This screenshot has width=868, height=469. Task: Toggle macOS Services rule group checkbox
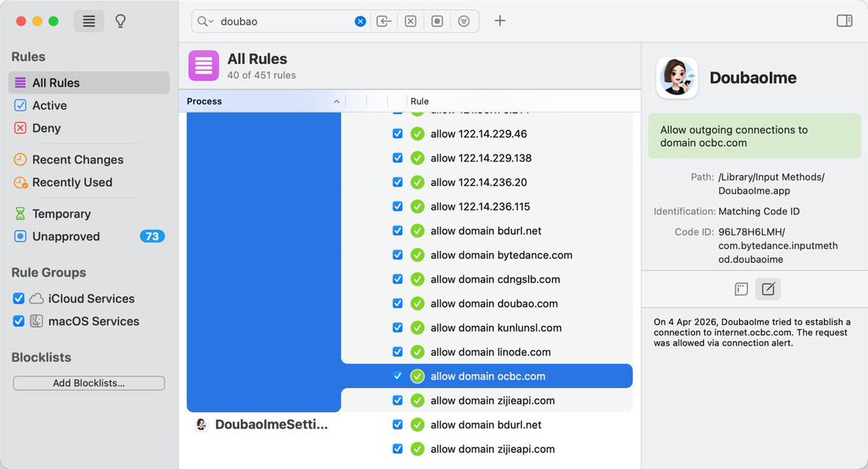click(19, 321)
